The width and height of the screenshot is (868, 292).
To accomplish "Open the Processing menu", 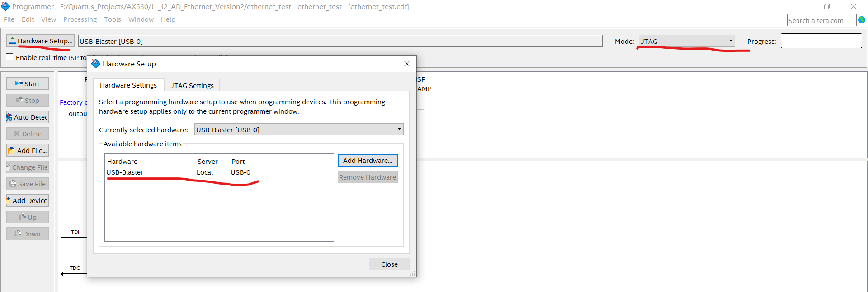I will click(80, 19).
